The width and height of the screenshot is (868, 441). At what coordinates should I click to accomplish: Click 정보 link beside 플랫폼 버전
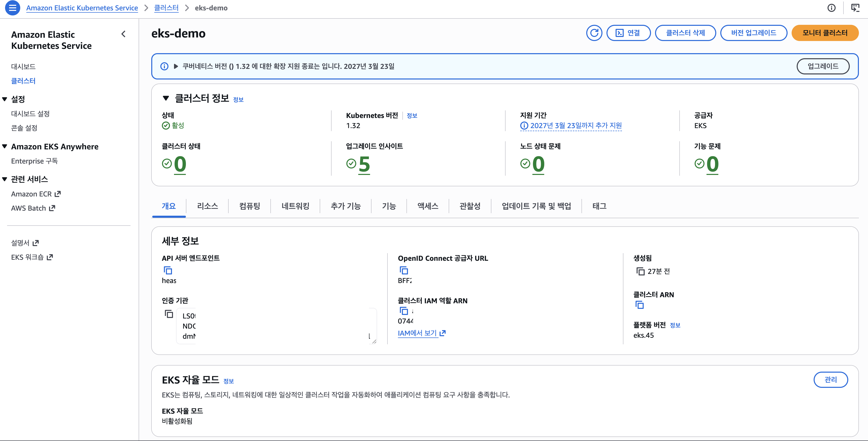(x=675, y=325)
